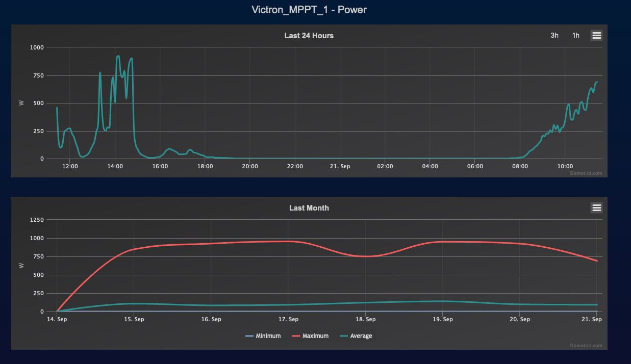Click the Victron_MPPT_1 - Power page title
The width and height of the screenshot is (631, 364).
coord(309,10)
